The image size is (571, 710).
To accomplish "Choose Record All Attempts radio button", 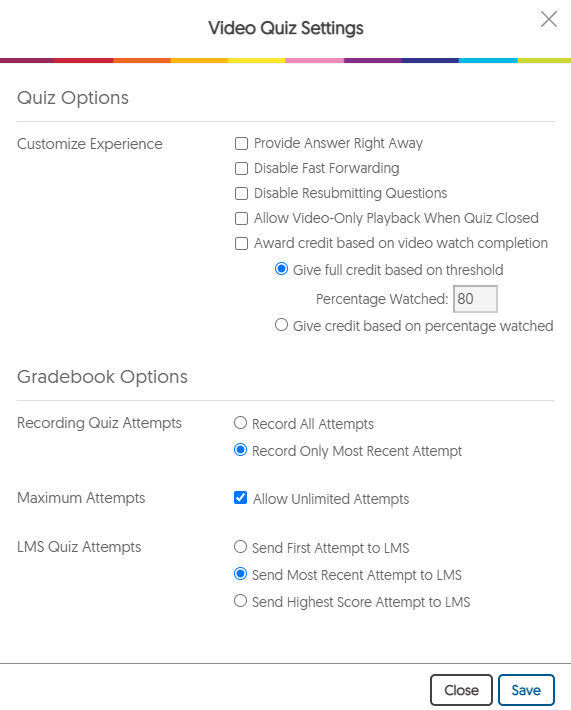I will tap(240, 423).
